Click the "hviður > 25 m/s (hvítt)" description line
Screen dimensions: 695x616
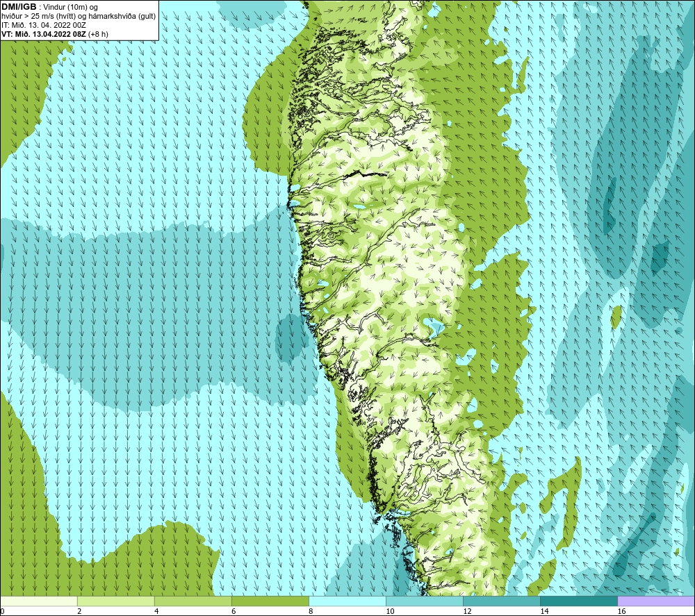tap(79, 17)
